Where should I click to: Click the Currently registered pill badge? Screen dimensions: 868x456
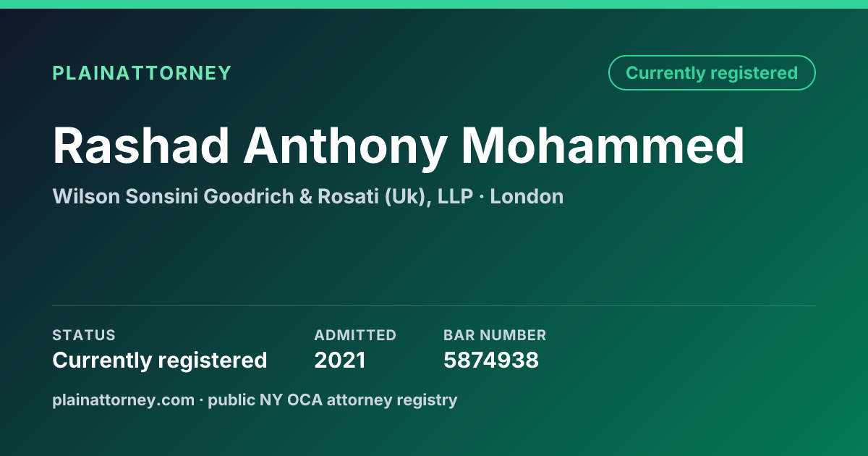pos(712,72)
